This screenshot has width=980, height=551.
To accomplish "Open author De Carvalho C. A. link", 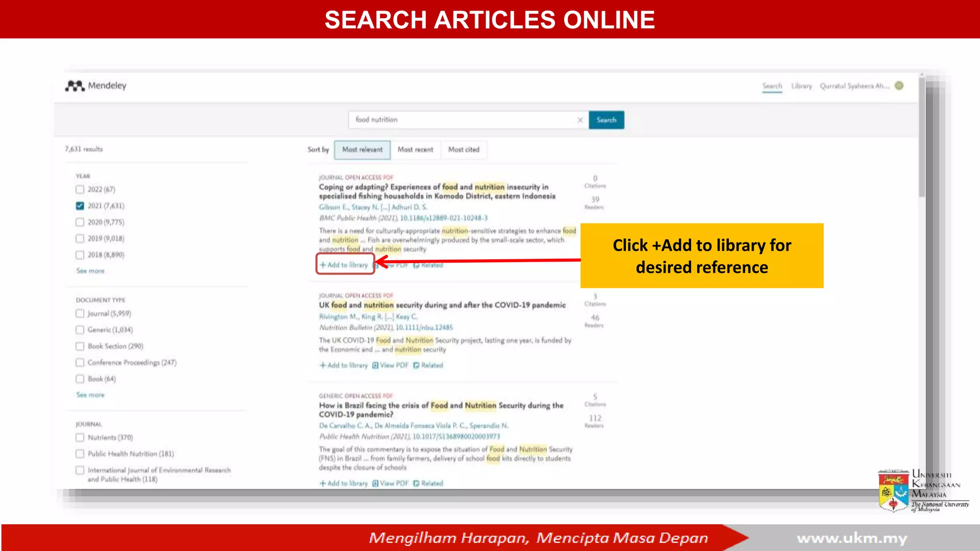I will [345, 426].
